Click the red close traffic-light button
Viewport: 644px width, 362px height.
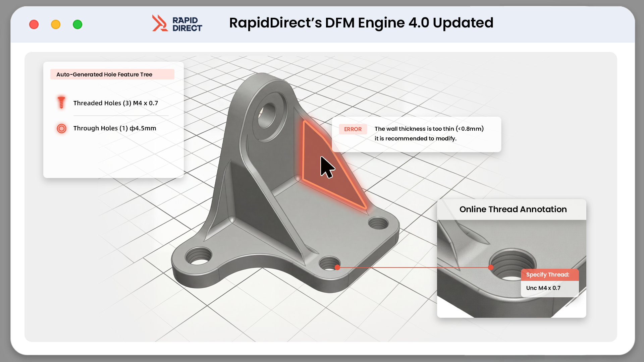34,24
